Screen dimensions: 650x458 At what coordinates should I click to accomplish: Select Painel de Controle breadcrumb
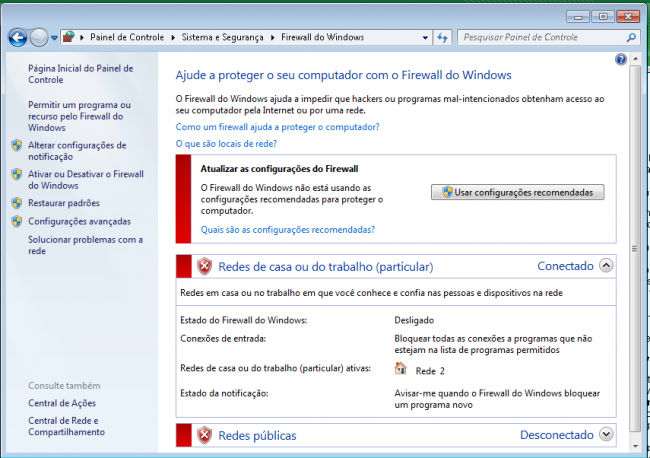coord(127,37)
